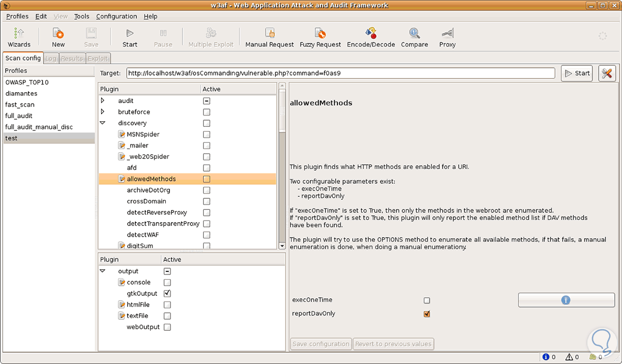Click the blue info button icon
The height and width of the screenshot is (364, 622).
pyautogui.click(x=566, y=300)
